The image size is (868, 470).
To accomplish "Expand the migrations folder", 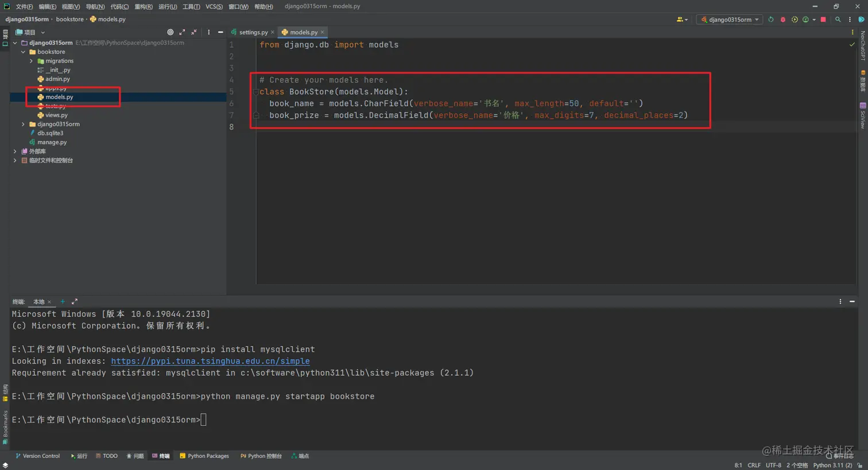I will pyautogui.click(x=32, y=61).
